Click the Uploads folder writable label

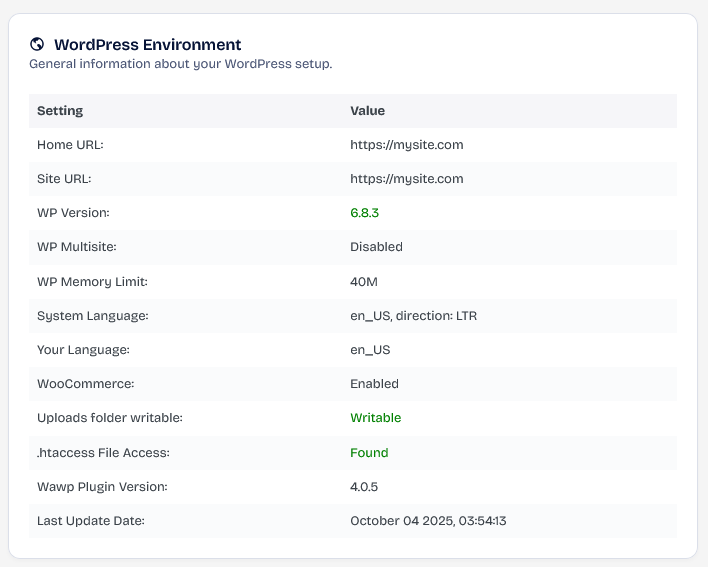111,418
